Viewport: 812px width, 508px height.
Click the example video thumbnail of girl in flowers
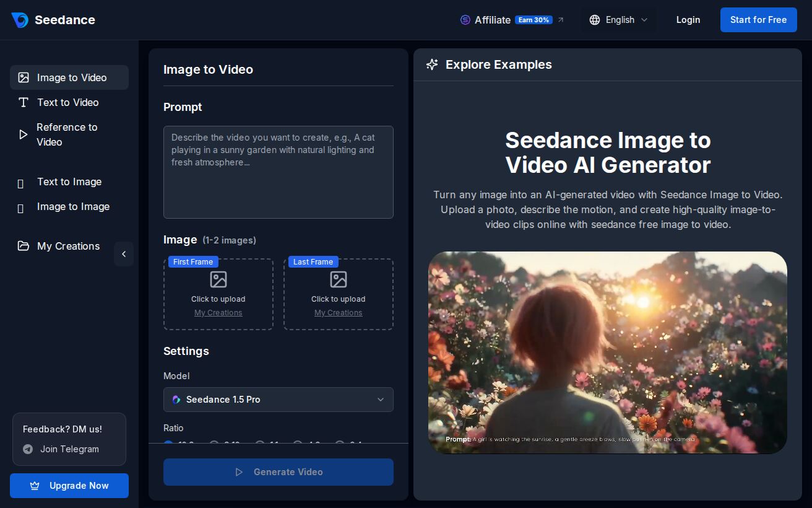click(x=608, y=353)
